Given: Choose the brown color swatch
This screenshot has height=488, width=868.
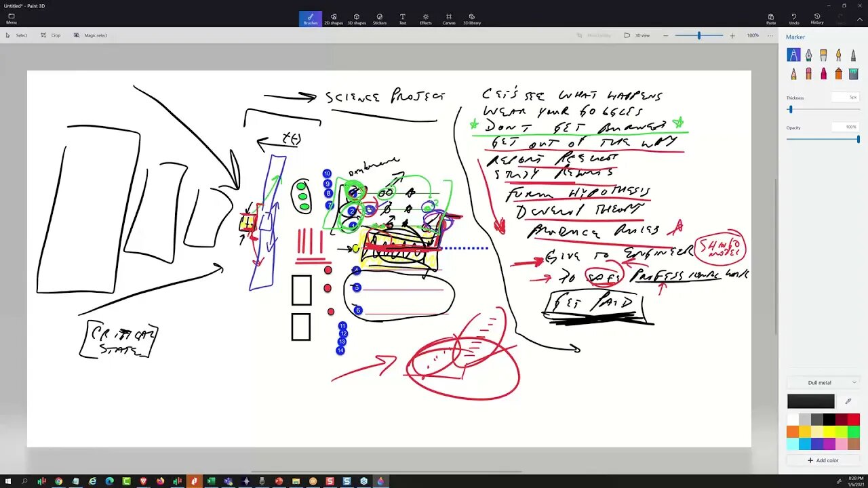Looking at the screenshot, I should pyautogui.click(x=853, y=444).
